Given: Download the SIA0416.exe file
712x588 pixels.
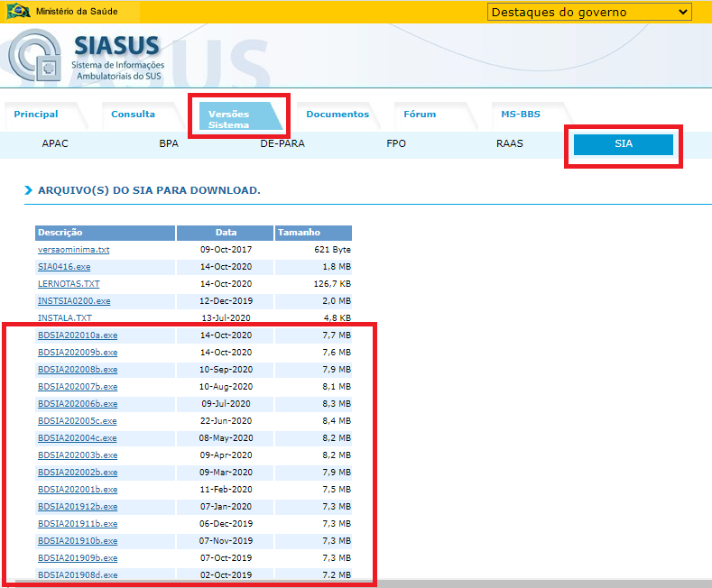Looking at the screenshot, I should pos(64,267).
